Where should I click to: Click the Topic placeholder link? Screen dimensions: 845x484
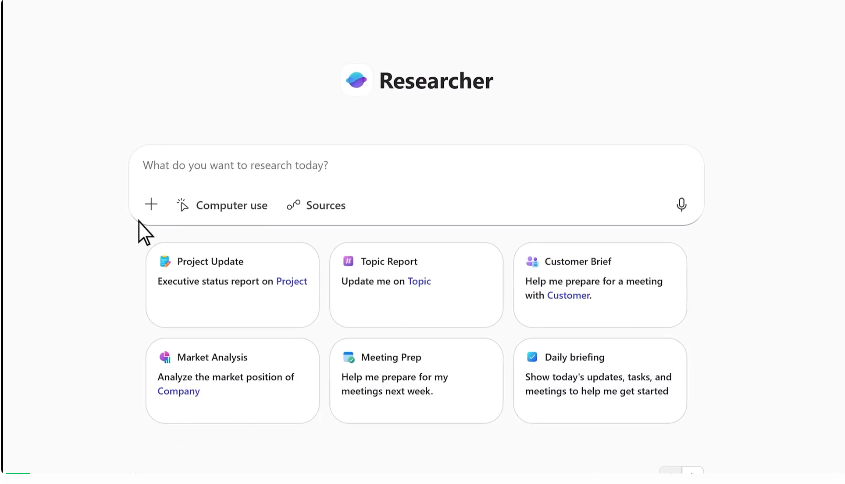click(x=419, y=282)
